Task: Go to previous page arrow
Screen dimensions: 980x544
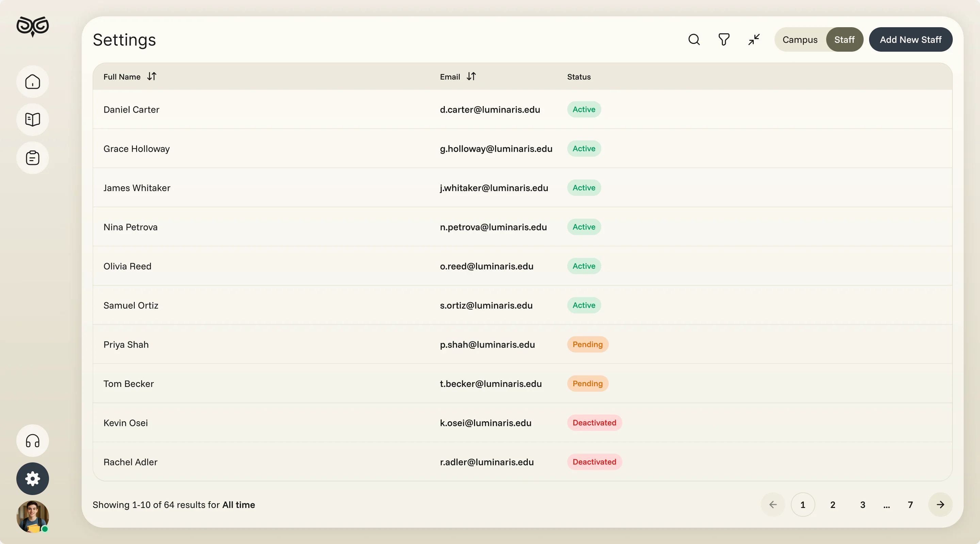Action: click(x=773, y=505)
